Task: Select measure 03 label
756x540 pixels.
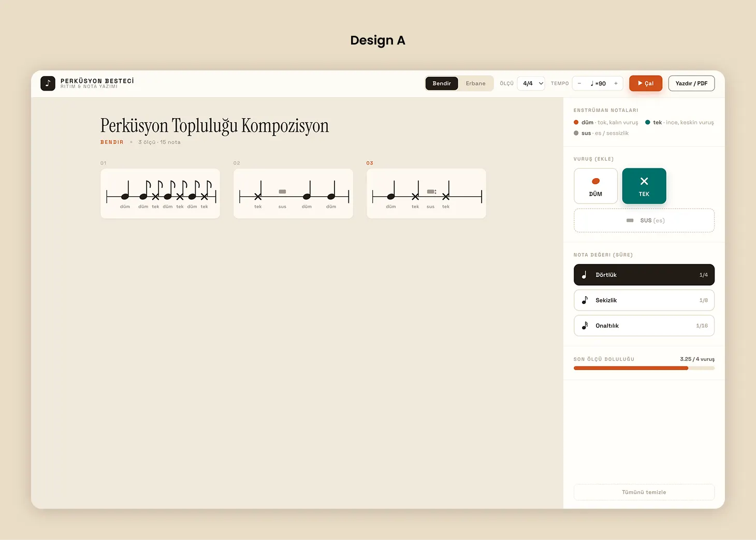Action: click(370, 163)
